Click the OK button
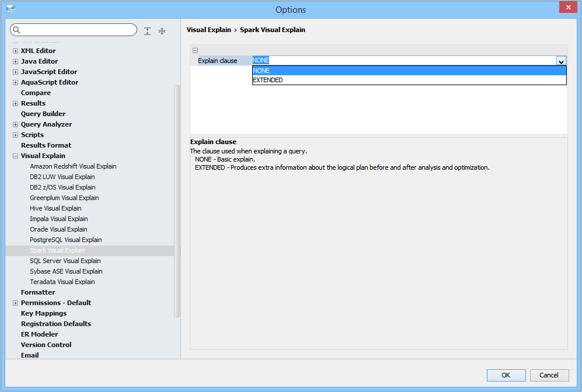 506,375
